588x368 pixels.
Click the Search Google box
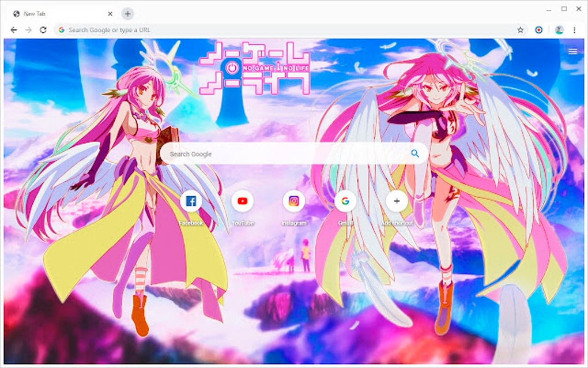coord(294,153)
